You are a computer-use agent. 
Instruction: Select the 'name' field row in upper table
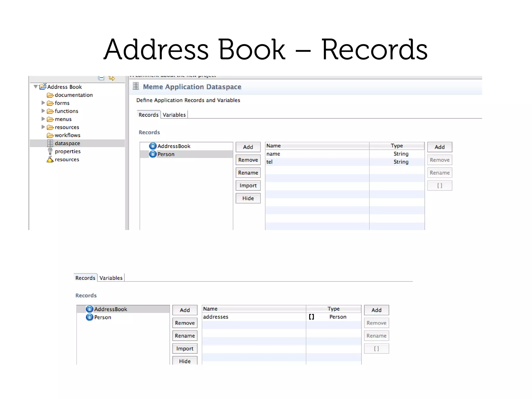tap(345, 154)
